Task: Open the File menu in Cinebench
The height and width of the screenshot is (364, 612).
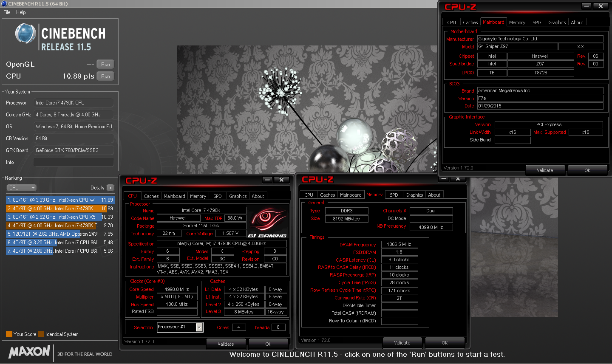Action: (7, 12)
